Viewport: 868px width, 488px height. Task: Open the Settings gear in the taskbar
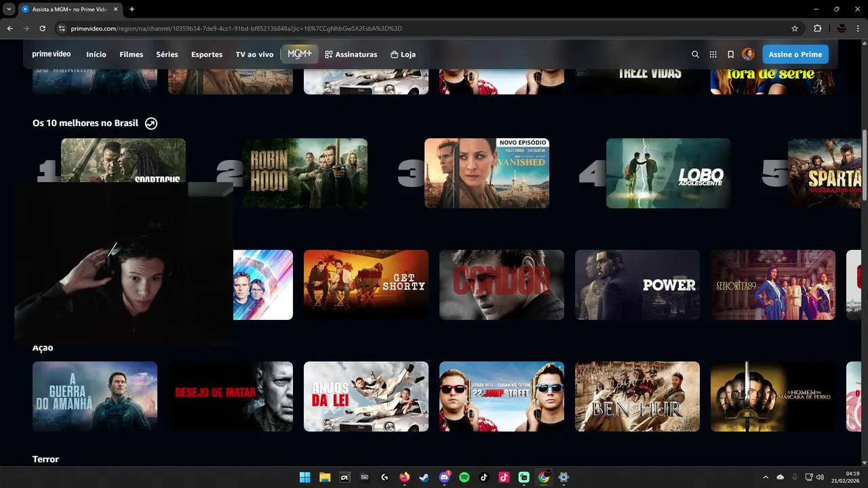[564, 477]
